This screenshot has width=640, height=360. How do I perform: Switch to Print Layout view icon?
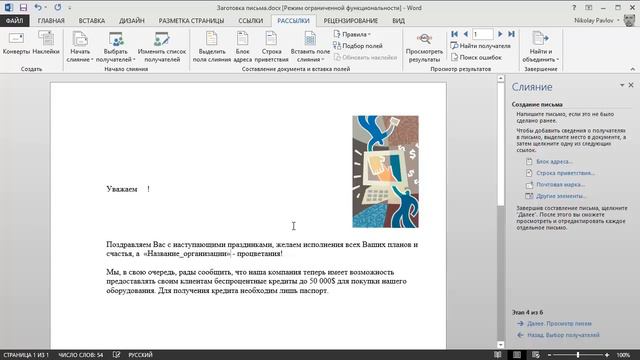tap(517, 355)
